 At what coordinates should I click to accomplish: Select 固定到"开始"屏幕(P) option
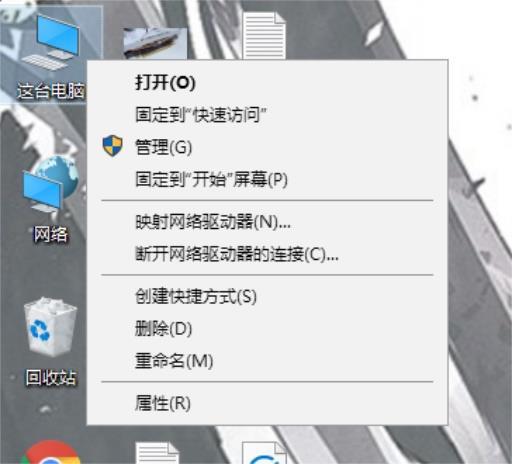(267, 179)
